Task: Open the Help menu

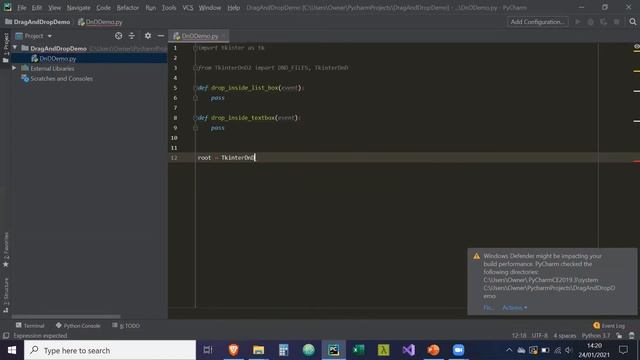Action: pyautogui.click(x=233, y=8)
